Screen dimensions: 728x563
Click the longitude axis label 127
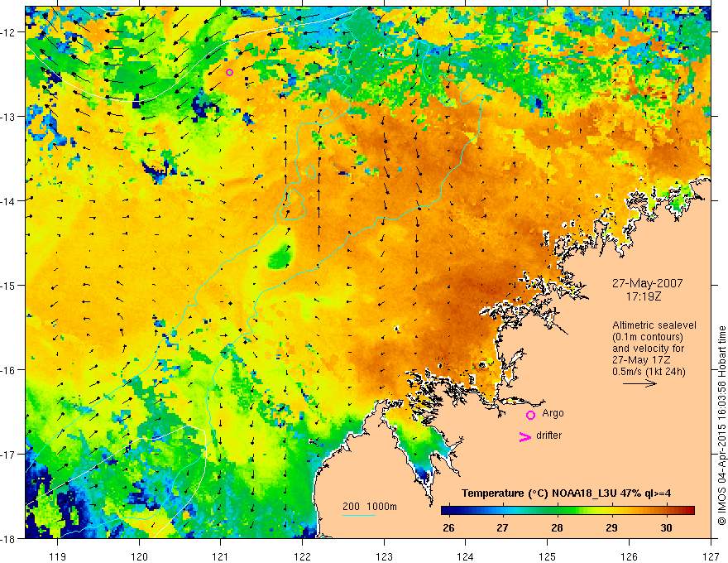click(711, 556)
